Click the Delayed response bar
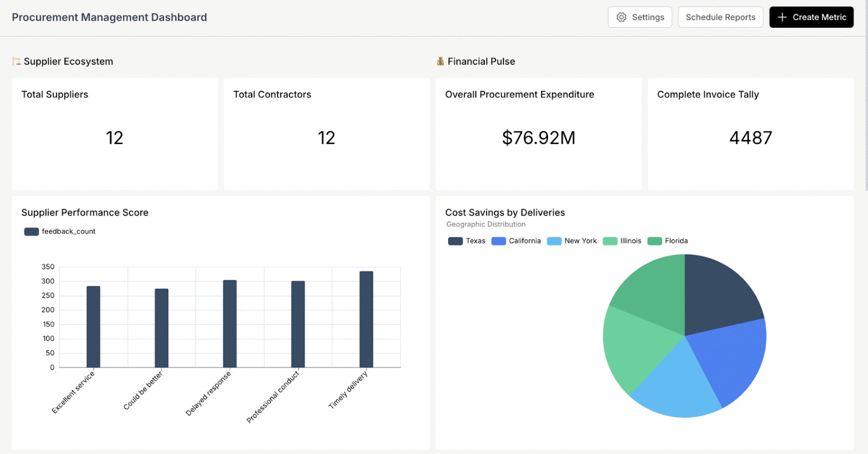Viewport: 868px width, 454px height. pos(230,324)
